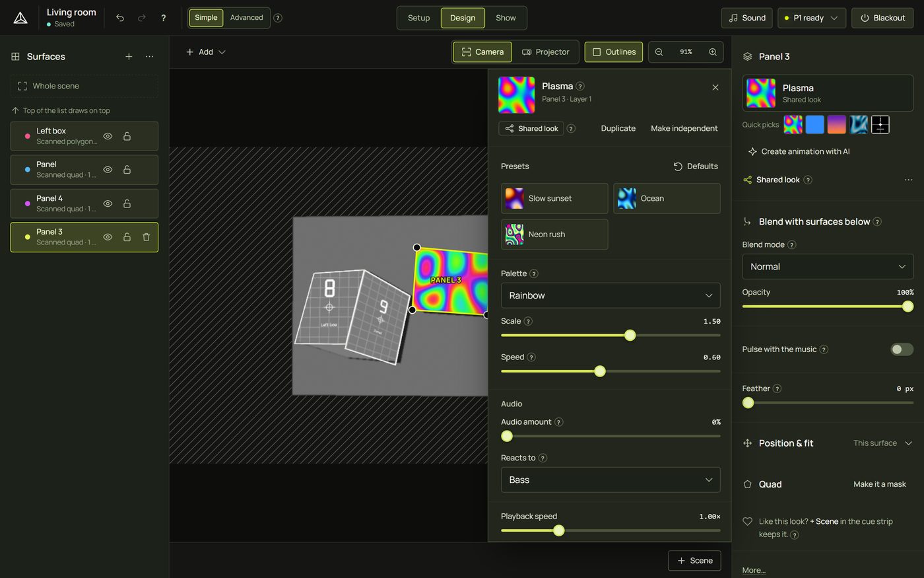924x578 pixels.
Task: Pick the sunset gradient quick pick
Action: click(837, 124)
